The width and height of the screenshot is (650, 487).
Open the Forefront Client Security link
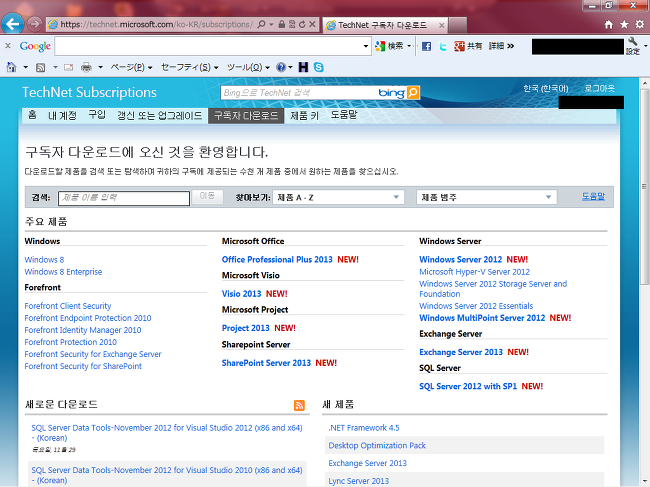(68, 306)
